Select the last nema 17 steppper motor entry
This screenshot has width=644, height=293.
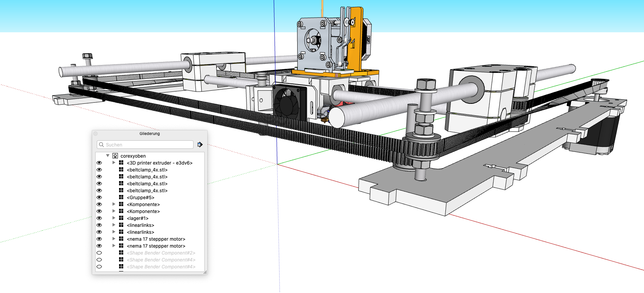point(156,246)
